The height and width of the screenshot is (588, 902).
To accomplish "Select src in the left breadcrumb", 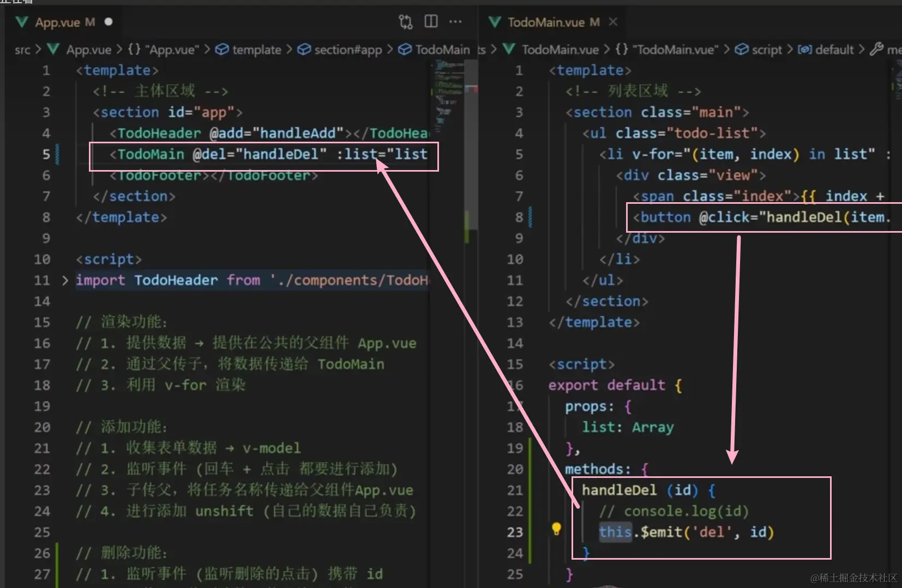I will 22,50.
